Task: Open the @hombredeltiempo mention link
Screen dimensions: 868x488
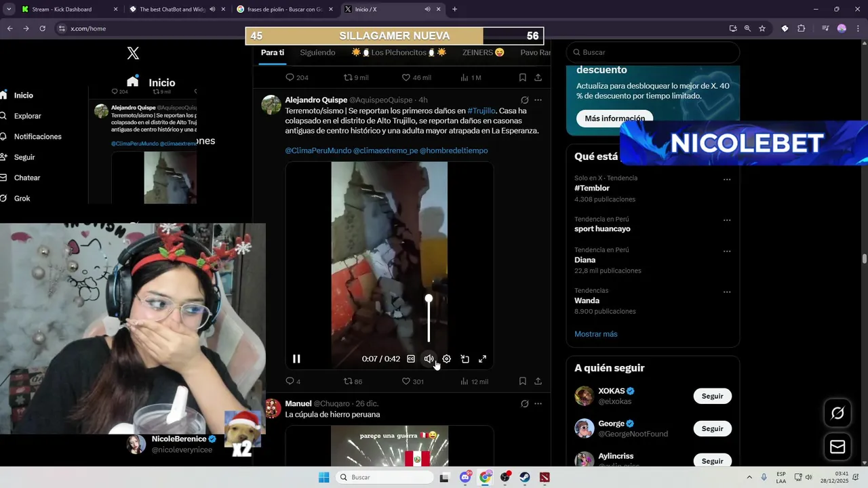Action: [454, 150]
